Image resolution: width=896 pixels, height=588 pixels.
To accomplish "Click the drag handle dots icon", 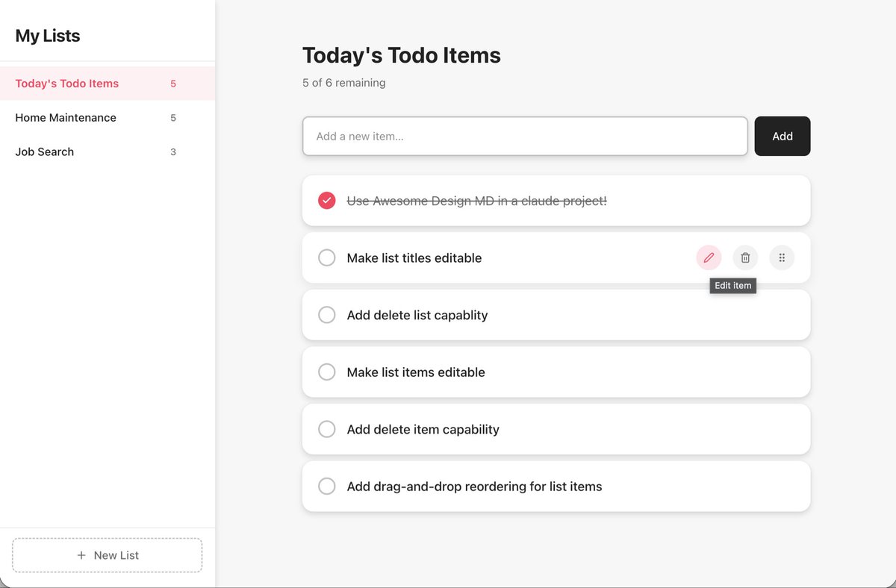I will pos(782,257).
